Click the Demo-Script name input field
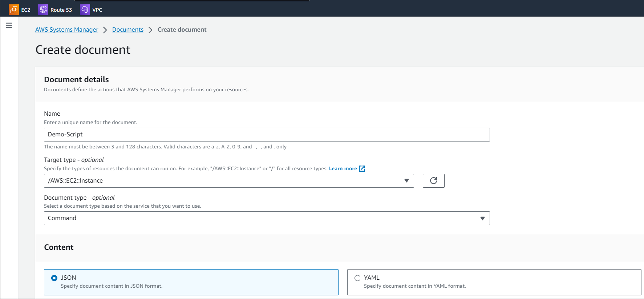 [x=267, y=135]
